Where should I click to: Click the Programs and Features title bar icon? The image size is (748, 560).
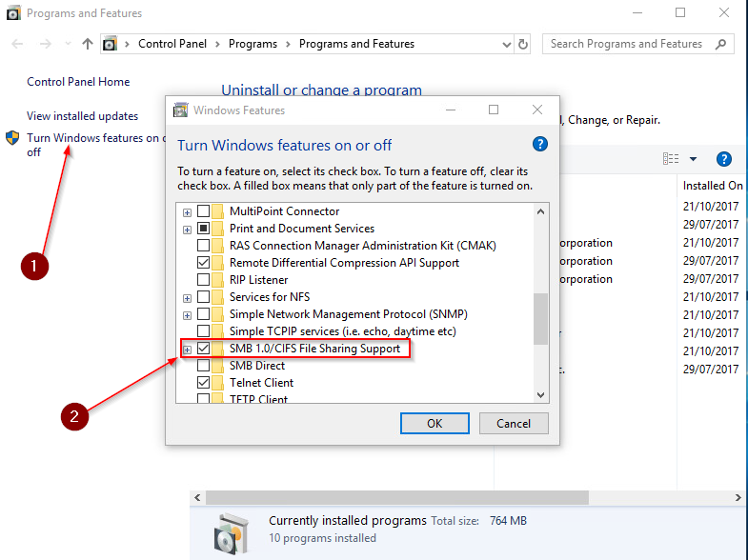click(x=13, y=13)
